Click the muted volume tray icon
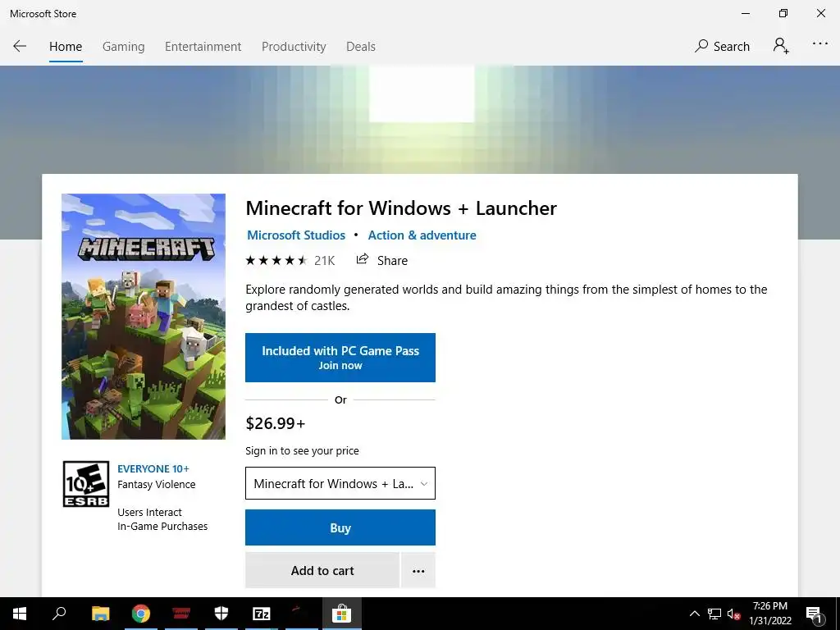This screenshot has height=630, width=840. [733, 614]
